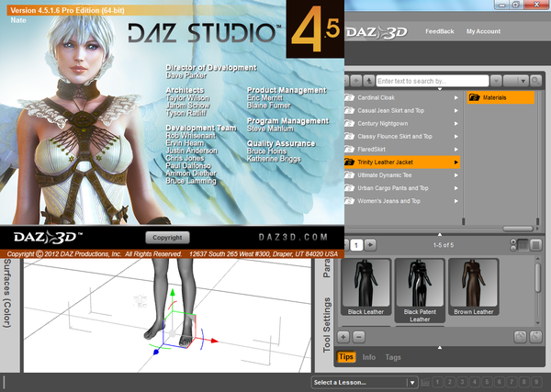Click the last document icon, bottom right
This screenshot has width=551, height=392.
[x=535, y=337]
